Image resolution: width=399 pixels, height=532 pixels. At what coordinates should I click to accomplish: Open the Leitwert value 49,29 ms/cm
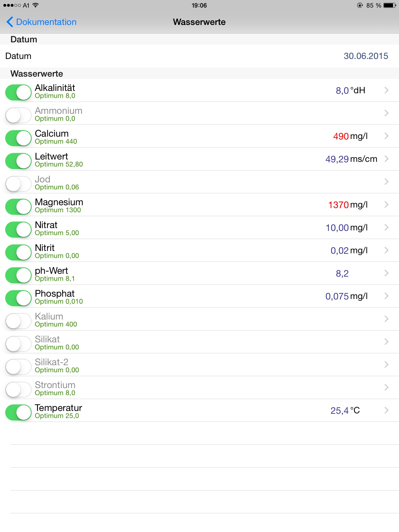(351, 159)
